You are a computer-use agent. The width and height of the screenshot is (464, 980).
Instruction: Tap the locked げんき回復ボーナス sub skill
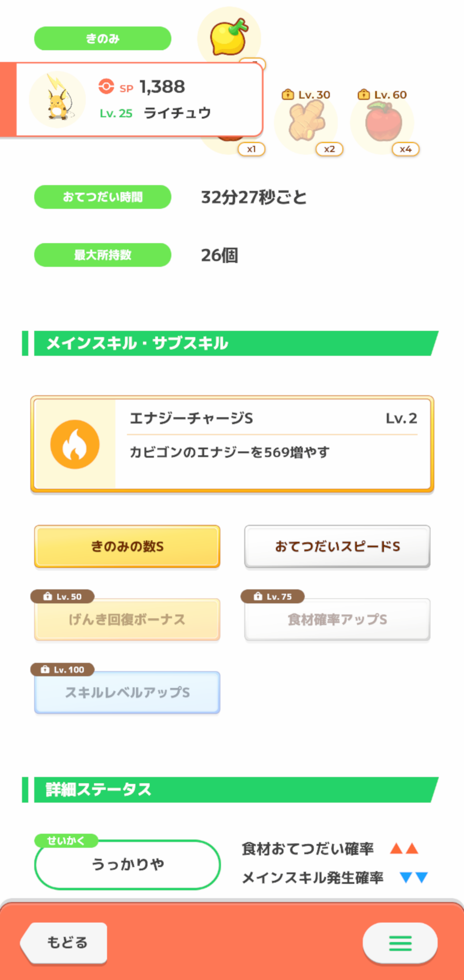[x=127, y=620]
